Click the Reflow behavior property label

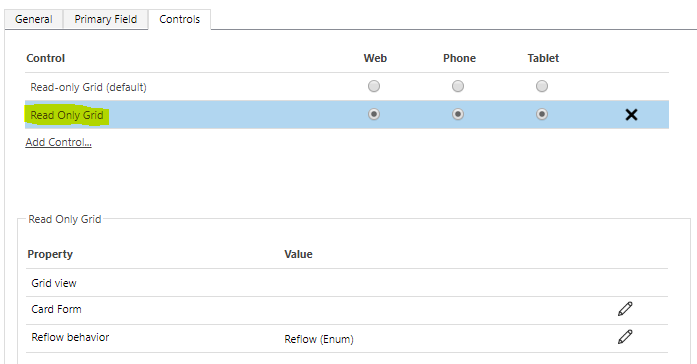point(70,337)
